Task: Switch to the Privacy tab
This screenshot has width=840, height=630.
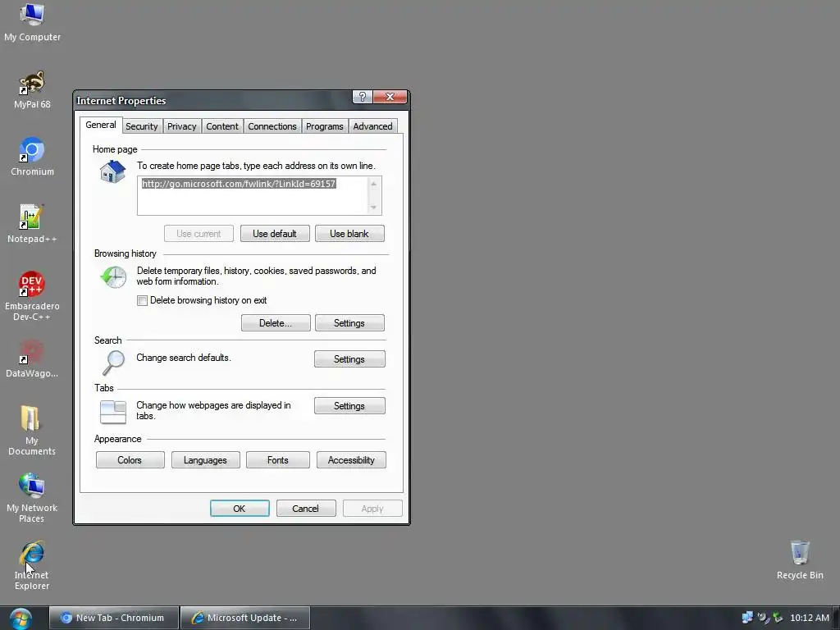Action: 181,126
